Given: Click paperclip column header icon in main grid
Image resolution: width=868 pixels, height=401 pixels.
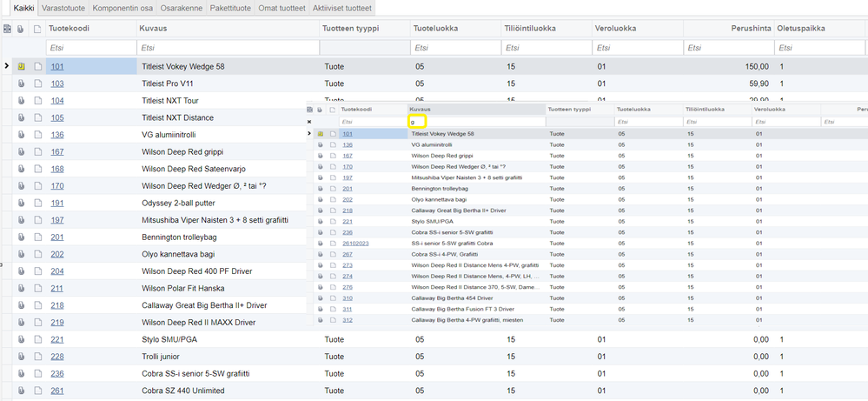Looking at the screenshot, I should coord(21,29).
